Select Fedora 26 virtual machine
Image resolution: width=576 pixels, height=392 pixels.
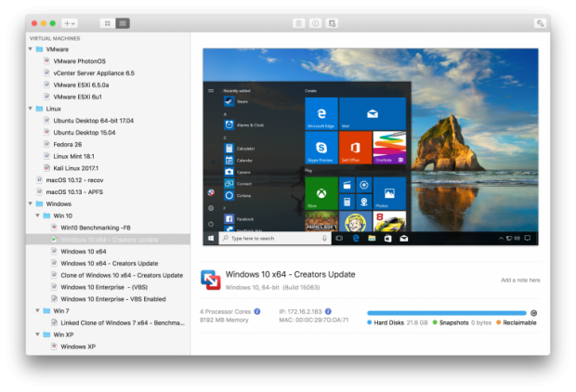click(x=68, y=144)
